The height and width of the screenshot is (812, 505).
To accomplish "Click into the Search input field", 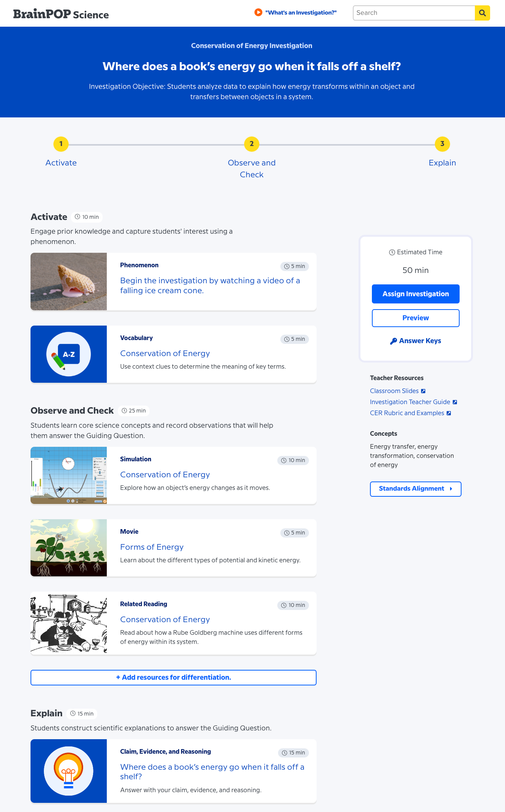I will click(414, 13).
